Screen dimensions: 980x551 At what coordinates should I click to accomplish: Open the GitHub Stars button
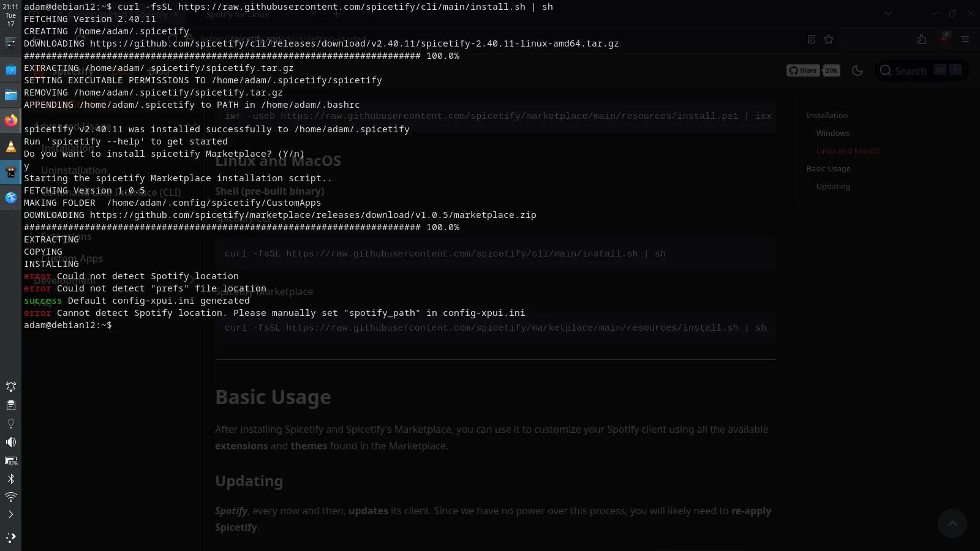[x=803, y=70]
